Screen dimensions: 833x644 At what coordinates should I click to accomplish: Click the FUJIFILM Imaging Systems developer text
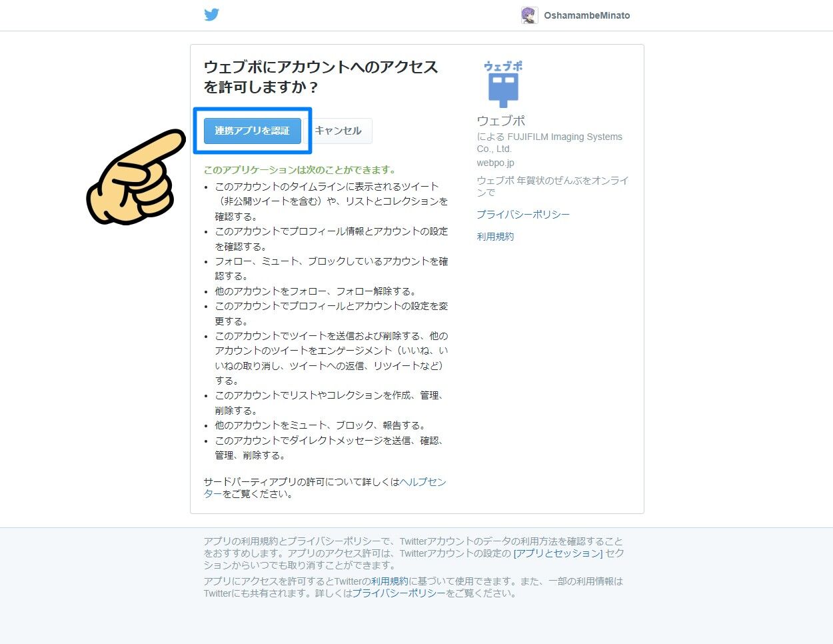coord(550,143)
